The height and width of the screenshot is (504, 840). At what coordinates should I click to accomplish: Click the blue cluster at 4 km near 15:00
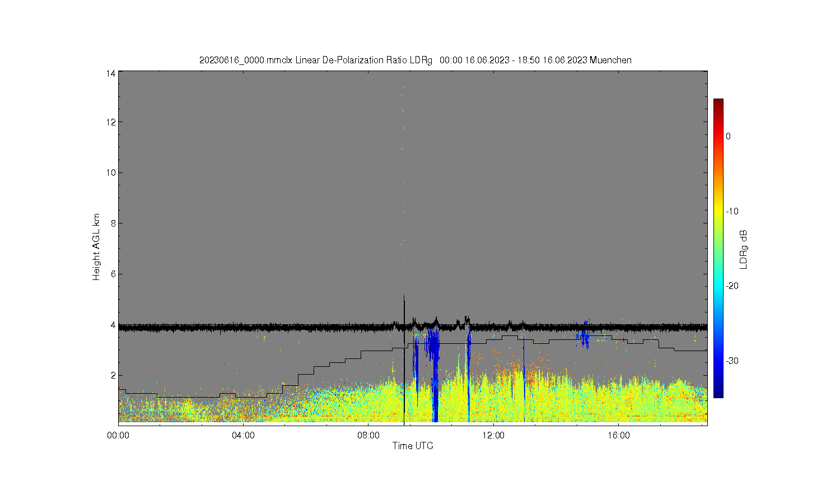click(x=584, y=334)
